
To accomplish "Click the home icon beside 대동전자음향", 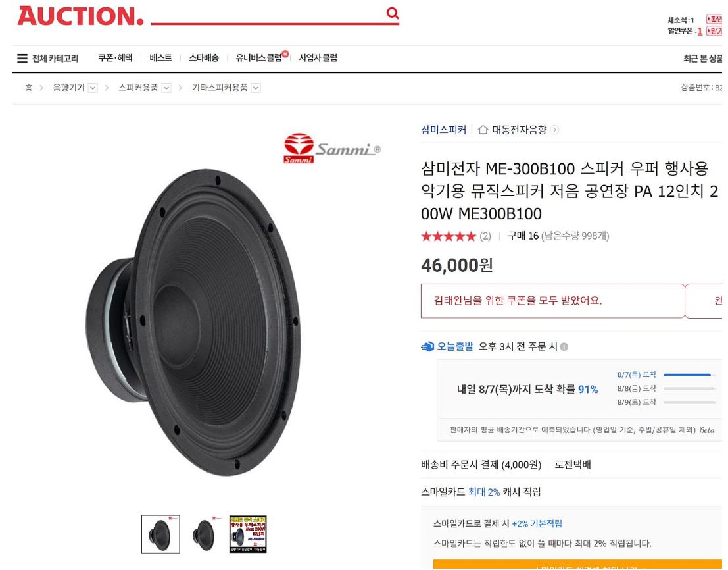I will [483, 130].
